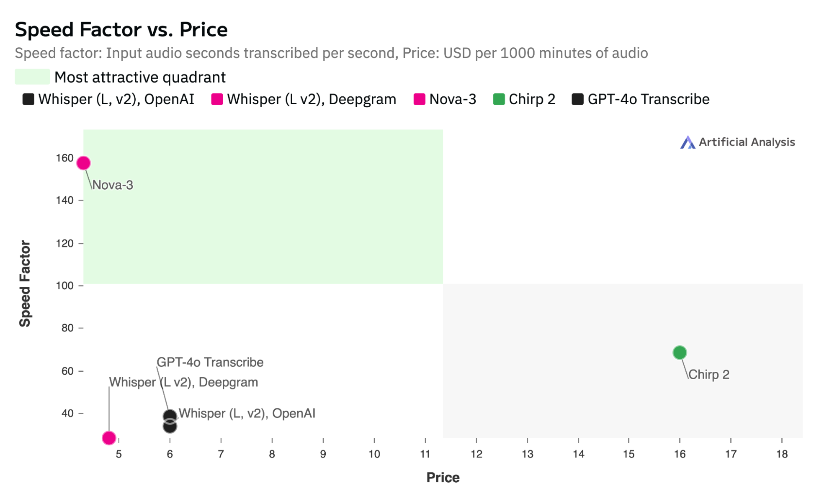Click the Nova-3 data point
Screen dimensions: 837x504
click(x=83, y=163)
